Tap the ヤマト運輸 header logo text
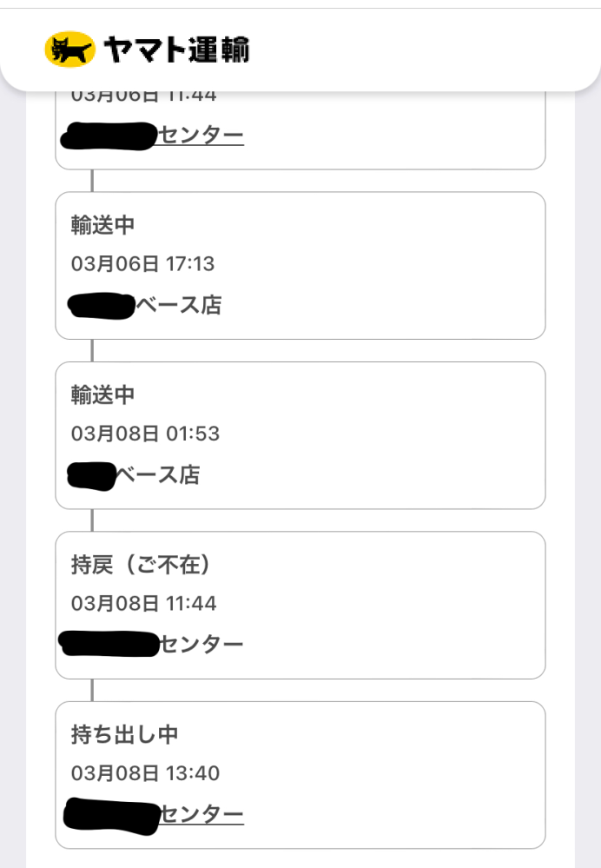Screen dimensions: 601x868 (176, 50)
